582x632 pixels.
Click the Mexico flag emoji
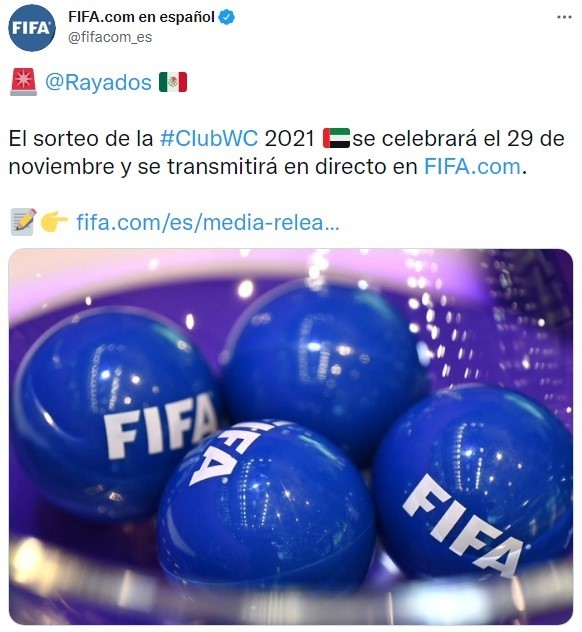click(x=173, y=82)
